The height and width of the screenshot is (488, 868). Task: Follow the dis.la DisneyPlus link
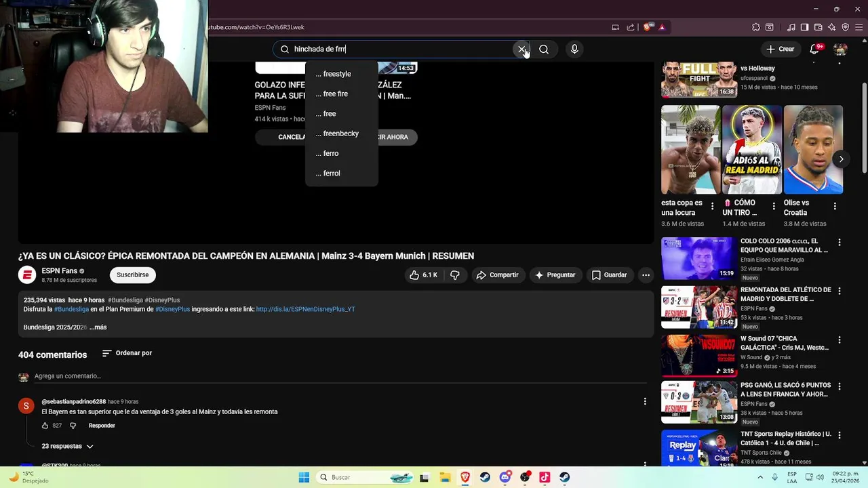coord(305,309)
